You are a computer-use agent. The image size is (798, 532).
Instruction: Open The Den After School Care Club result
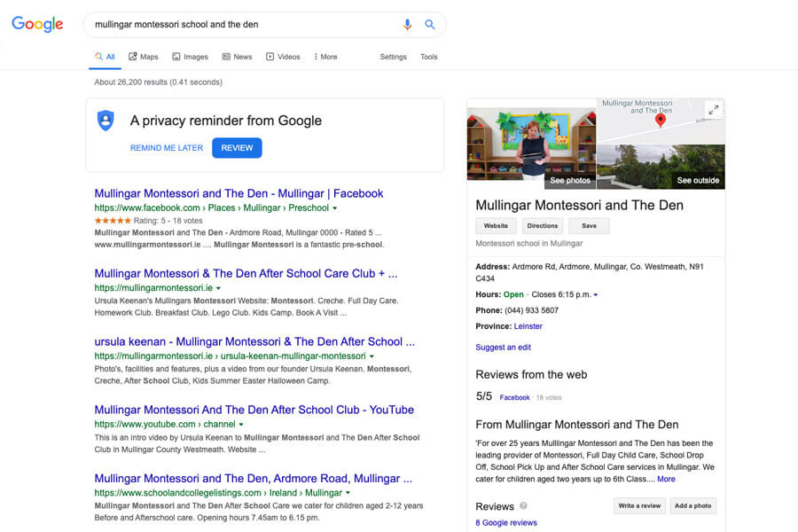246,273
